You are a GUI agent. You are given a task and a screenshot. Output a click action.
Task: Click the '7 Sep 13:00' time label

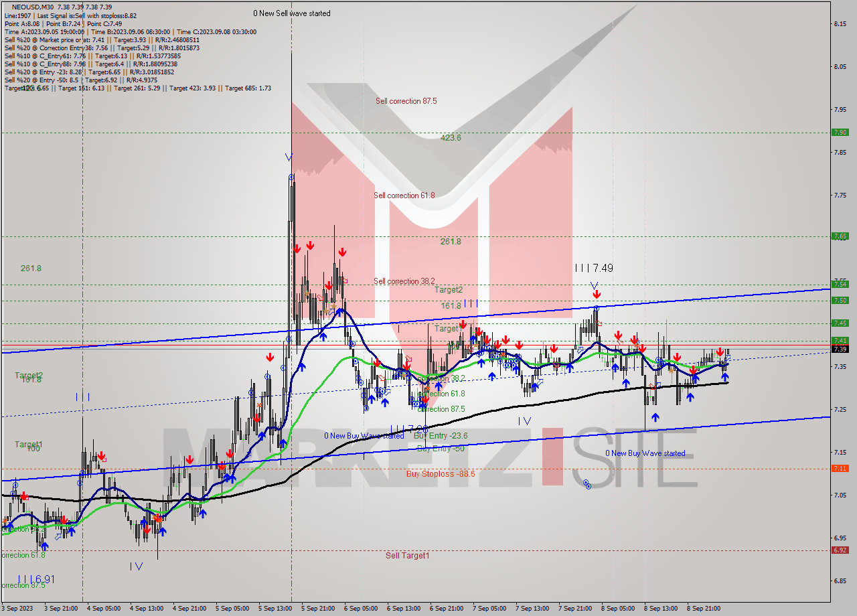(x=532, y=609)
